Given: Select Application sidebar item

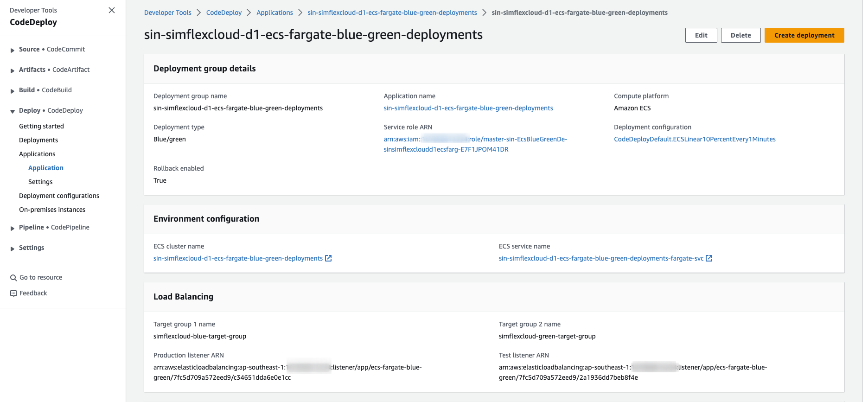Looking at the screenshot, I should coord(46,168).
